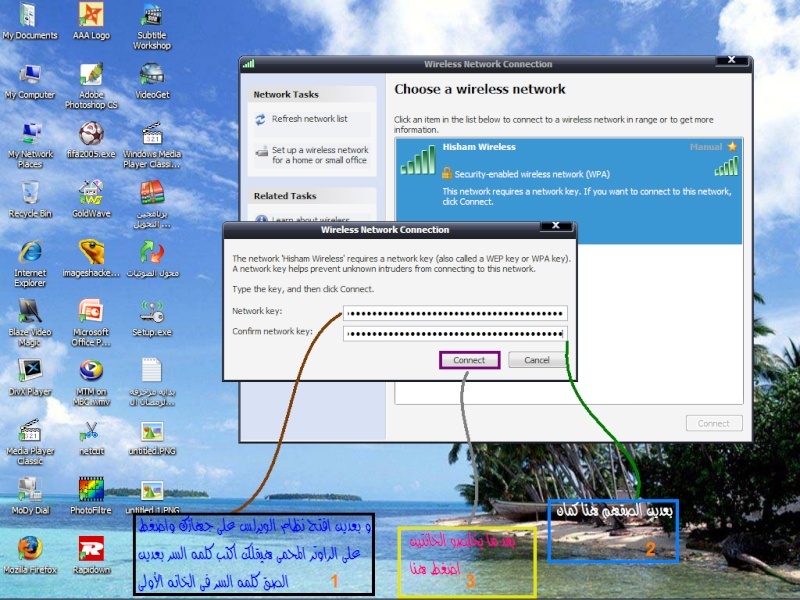800x600 pixels.
Task: Select the Rapidown desktop shortcut
Action: [91, 548]
